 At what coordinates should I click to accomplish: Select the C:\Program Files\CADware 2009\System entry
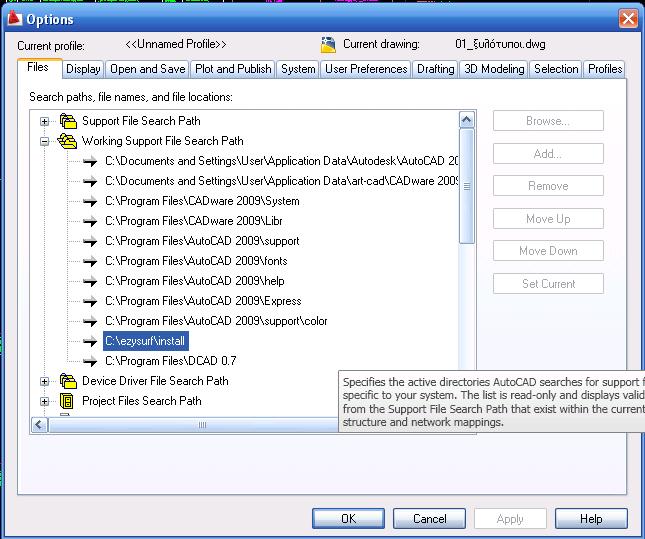[x=202, y=201]
